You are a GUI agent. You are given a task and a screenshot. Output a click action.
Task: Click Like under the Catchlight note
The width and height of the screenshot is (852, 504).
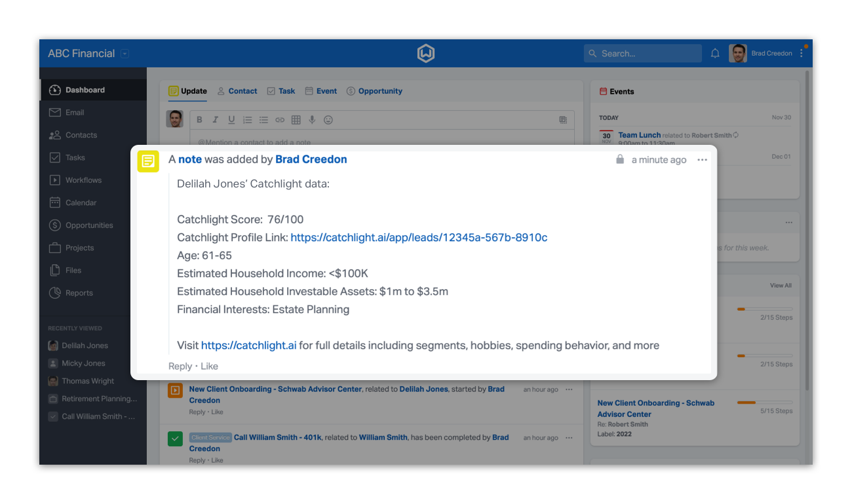click(x=209, y=366)
